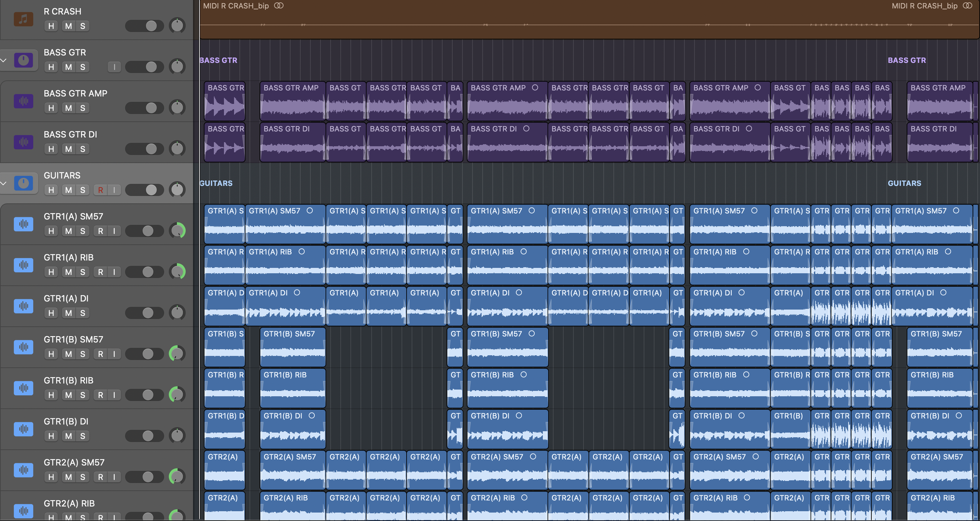
Task: Record-enable the GUITARS track
Action: point(100,190)
